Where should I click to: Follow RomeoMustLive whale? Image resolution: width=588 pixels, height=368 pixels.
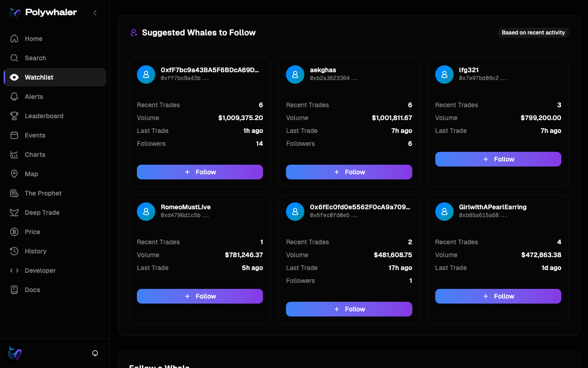(x=200, y=296)
